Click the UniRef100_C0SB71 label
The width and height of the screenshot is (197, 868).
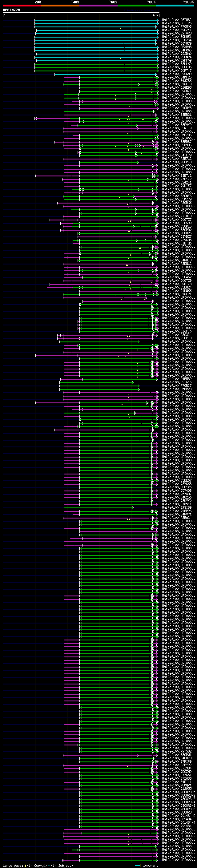pyautogui.click(x=177, y=91)
